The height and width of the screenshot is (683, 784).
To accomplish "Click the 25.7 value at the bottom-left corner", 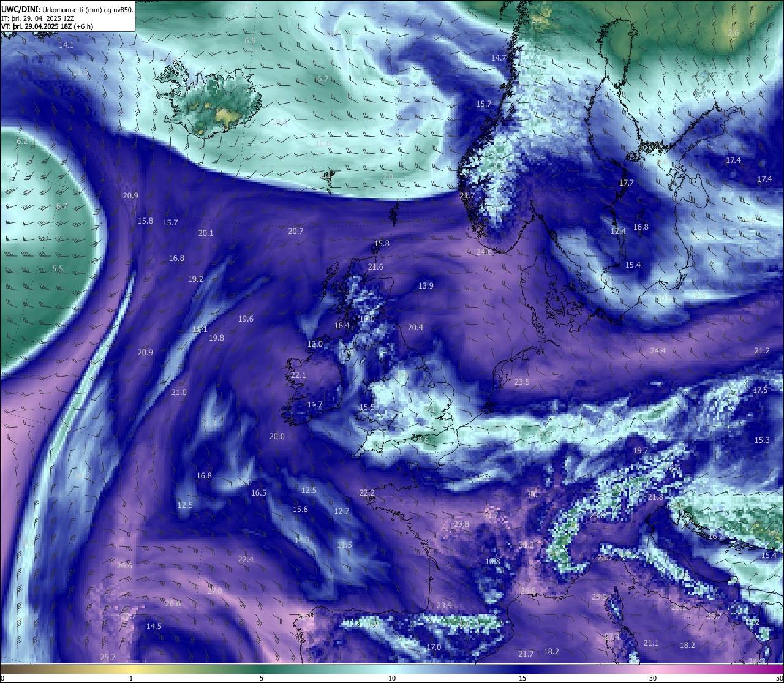I will pyautogui.click(x=107, y=657).
